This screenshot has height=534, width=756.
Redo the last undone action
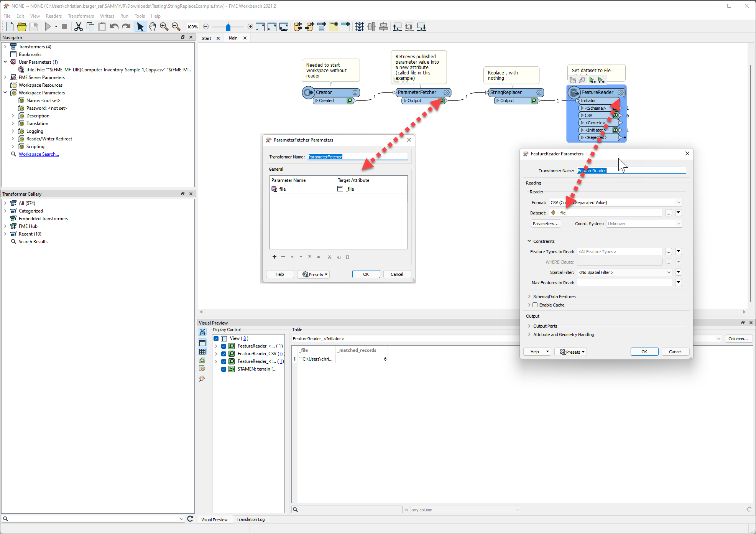click(x=126, y=26)
